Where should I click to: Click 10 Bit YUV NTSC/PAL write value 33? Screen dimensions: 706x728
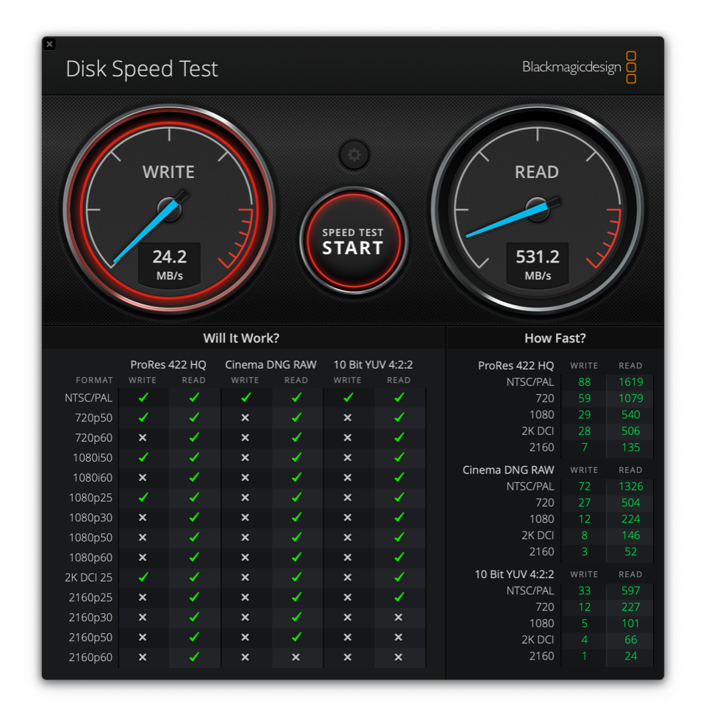coord(585,590)
